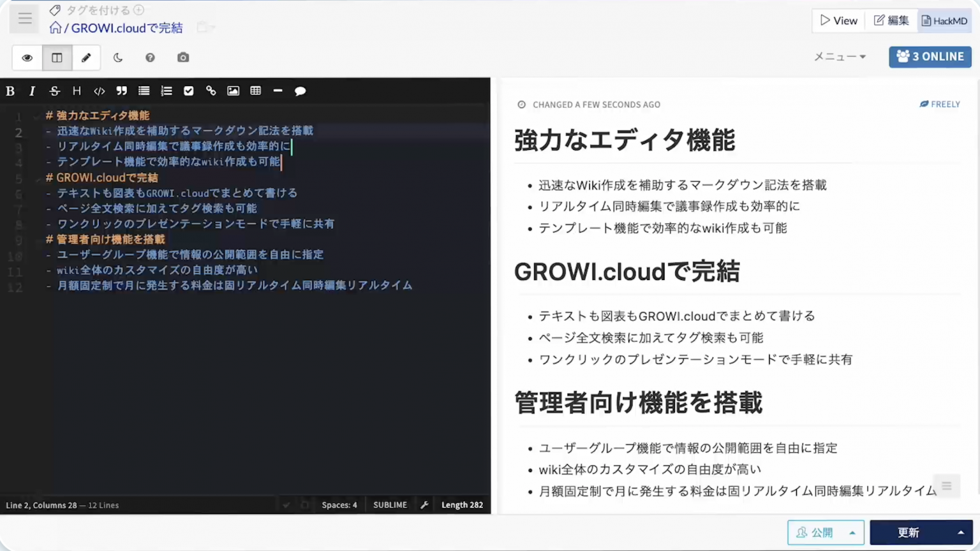Insert an image via the toolbar icon

pyautogui.click(x=233, y=91)
